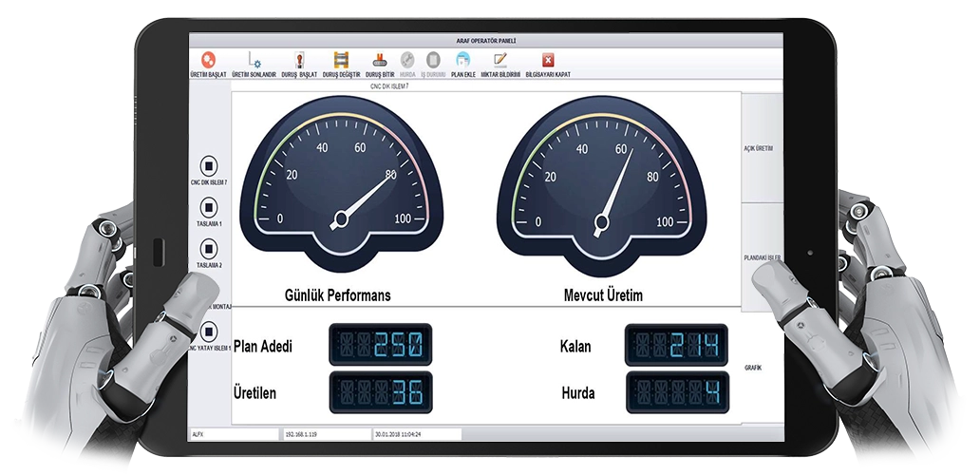The height and width of the screenshot is (475, 980).
Task: Click the Bilgisayarı Kapat red icon
Action: (x=548, y=60)
